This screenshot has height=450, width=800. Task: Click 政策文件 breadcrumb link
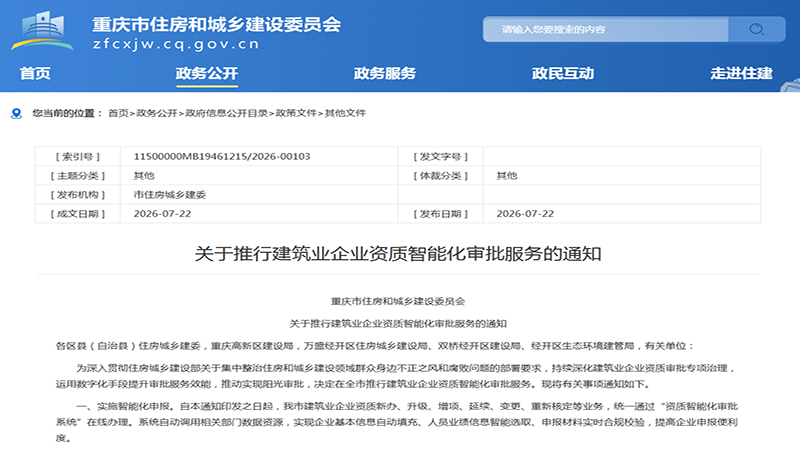click(296, 113)
